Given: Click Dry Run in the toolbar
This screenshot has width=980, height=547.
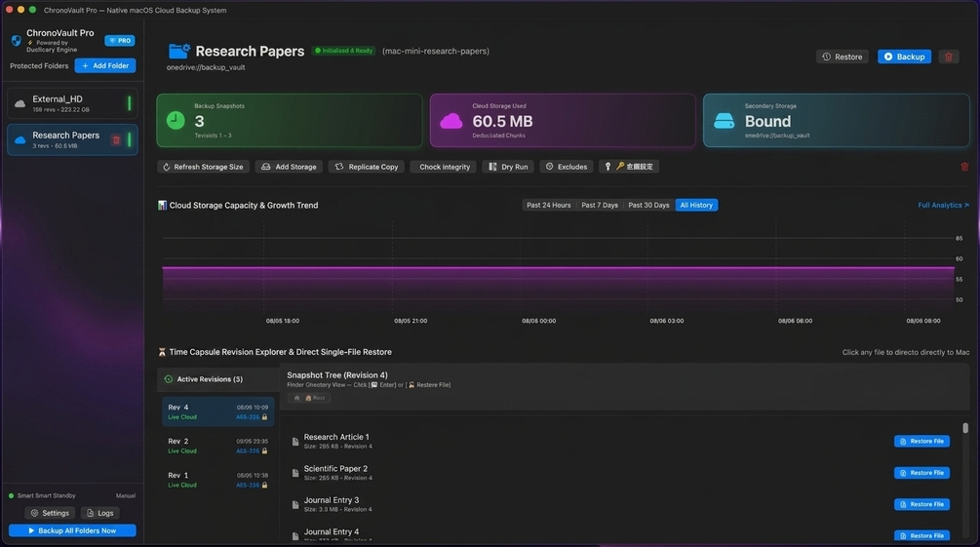Looking at the screenshot, I should (508, 167).
